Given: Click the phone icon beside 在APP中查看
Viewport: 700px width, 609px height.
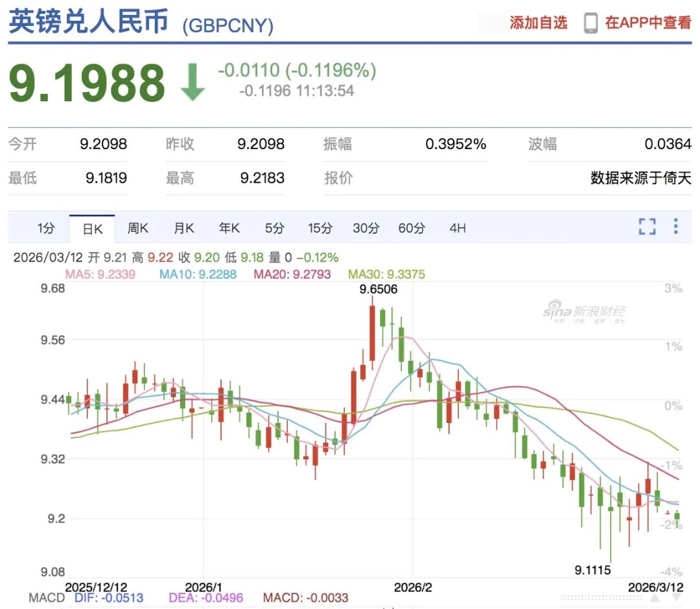Looking at the screenshot, I should (x=589, y=21).
